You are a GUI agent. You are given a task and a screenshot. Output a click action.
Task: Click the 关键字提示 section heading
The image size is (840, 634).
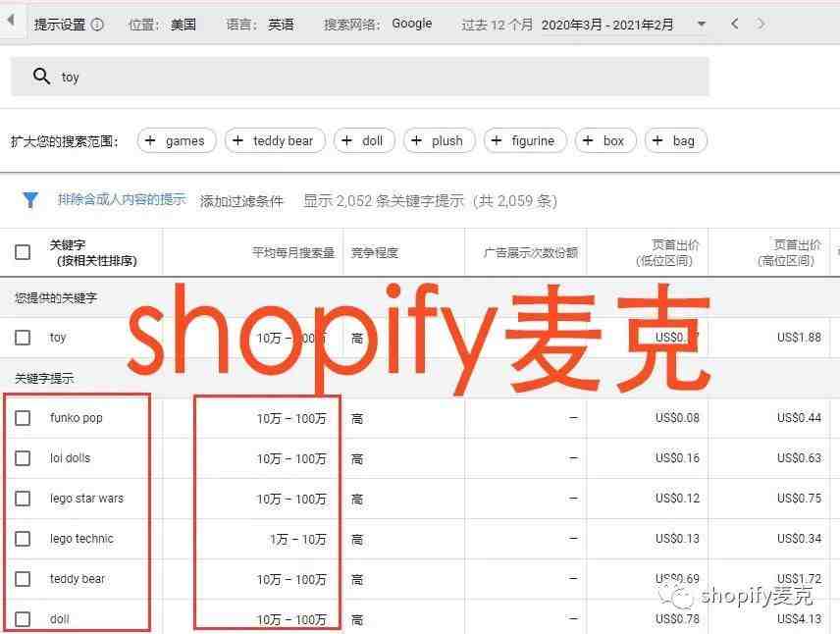44,379
